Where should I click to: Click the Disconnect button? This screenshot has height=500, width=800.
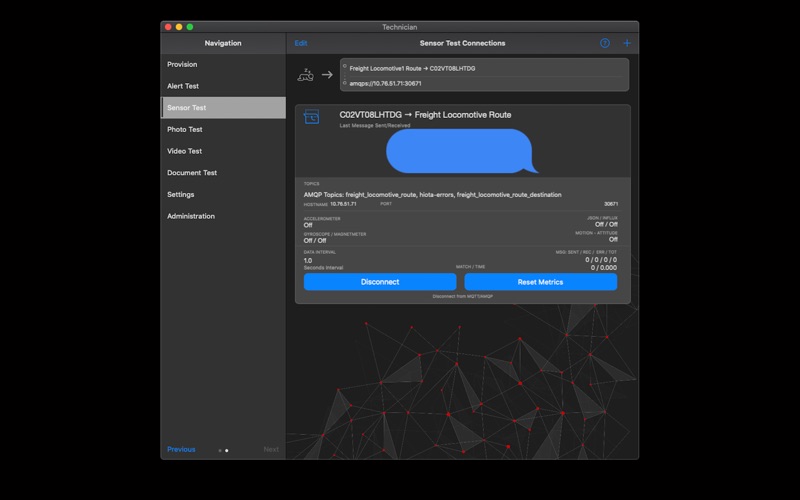380,282
